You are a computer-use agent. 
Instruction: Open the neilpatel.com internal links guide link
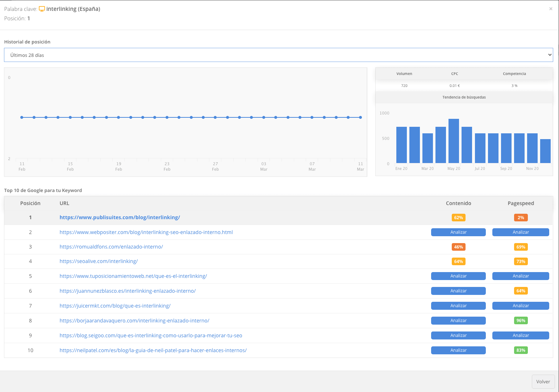coord(153,350)
